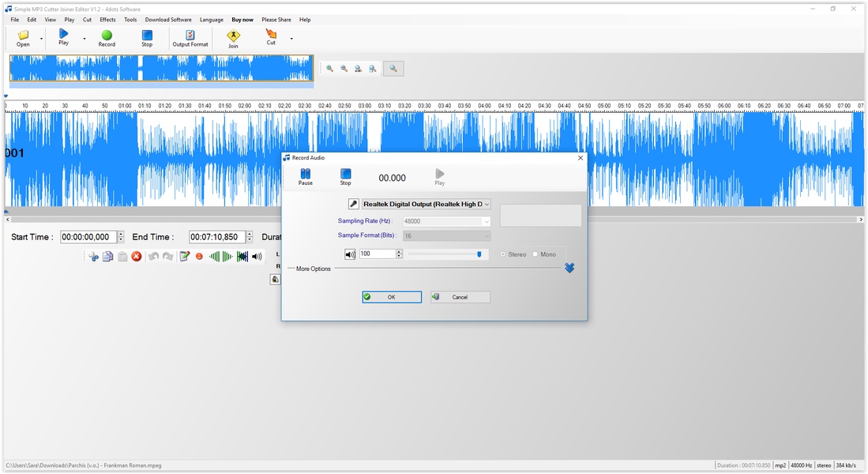The width and height of the screenshot is (868, 474).
Task: Click the recording volume slider handle
Action: point(479,254)
